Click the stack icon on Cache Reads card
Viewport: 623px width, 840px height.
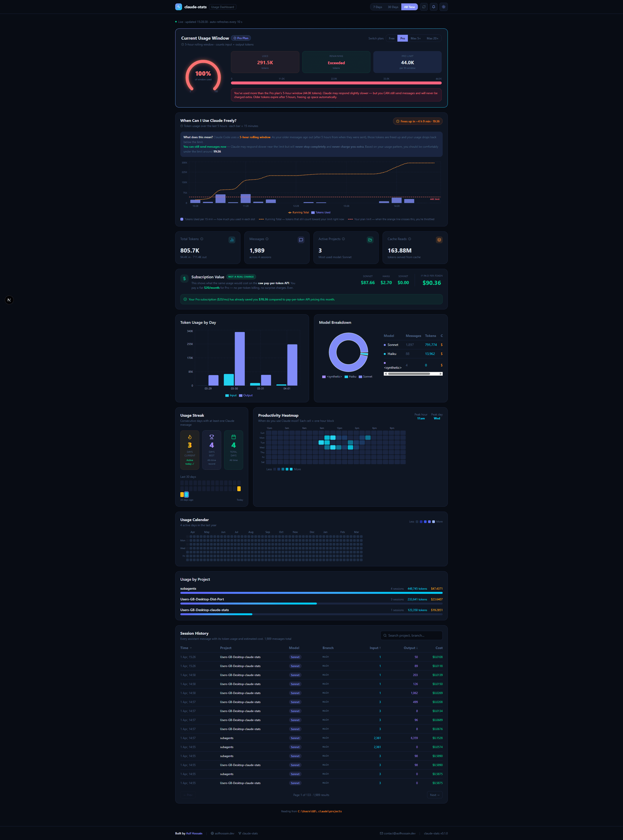tap(439, 240)
